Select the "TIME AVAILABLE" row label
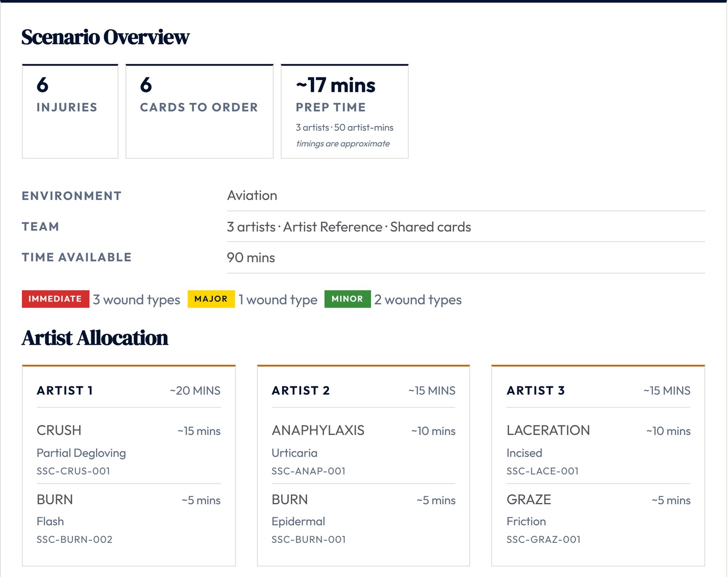Screen dimensions: 728x577 (x=76, y=258)
